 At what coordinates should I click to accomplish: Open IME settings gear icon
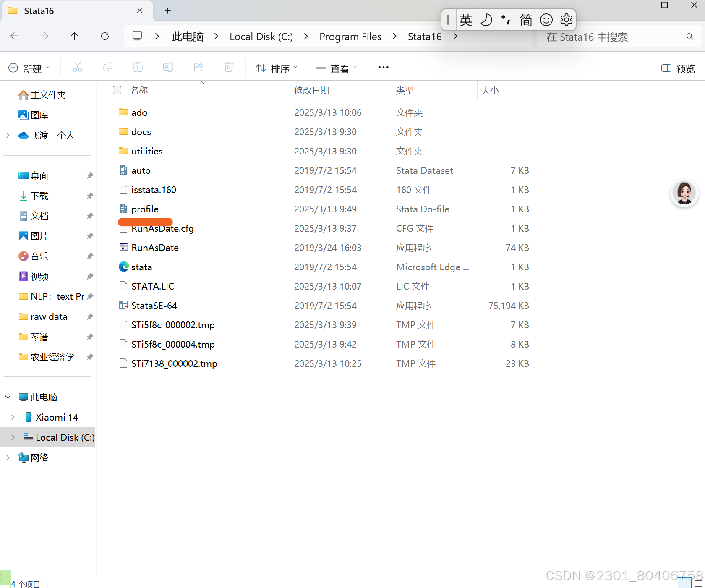[x=567, y=20]
